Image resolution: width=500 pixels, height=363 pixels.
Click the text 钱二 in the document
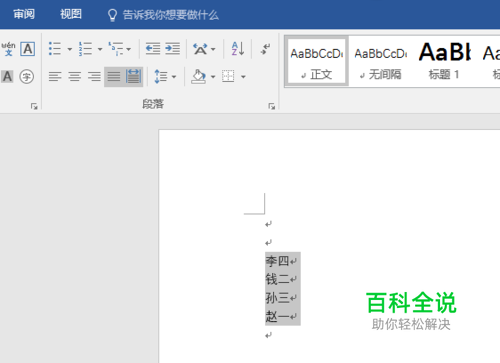[277, 279]
